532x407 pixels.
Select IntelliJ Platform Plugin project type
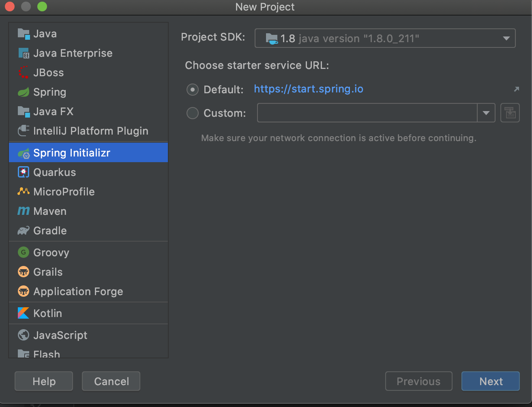(x=91, y=131)
